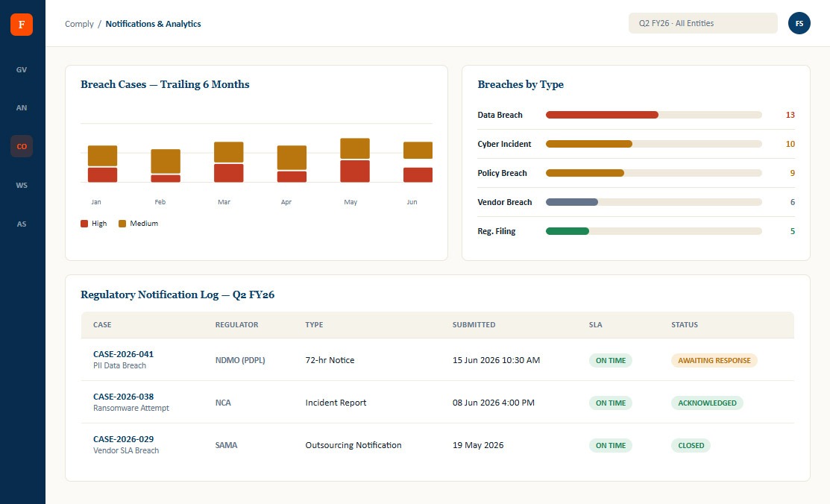Click the Acknowledged status badge
Viewport: 830px width, 504px height.
tap(707, 403)
